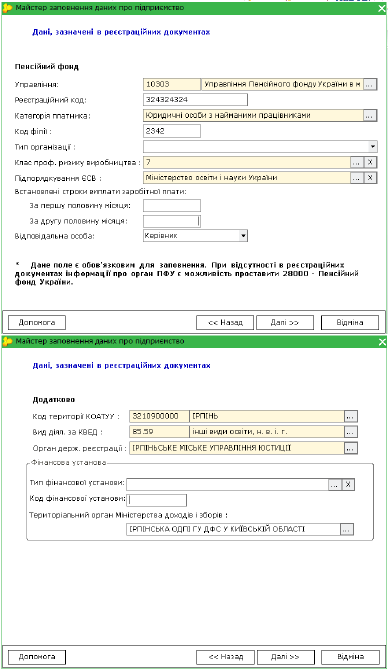Click the bottom window's app icon
388x670 pixels.
tap(7, 341)
